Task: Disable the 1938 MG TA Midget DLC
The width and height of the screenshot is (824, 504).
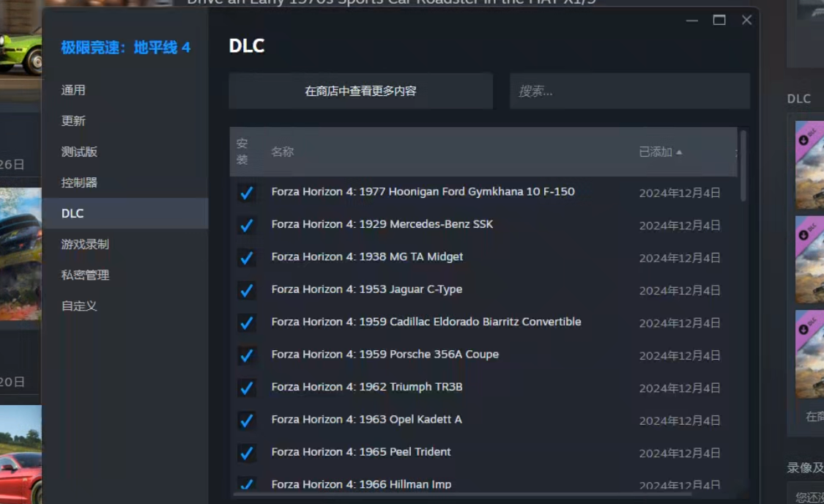Action: [x=247, y=258]
